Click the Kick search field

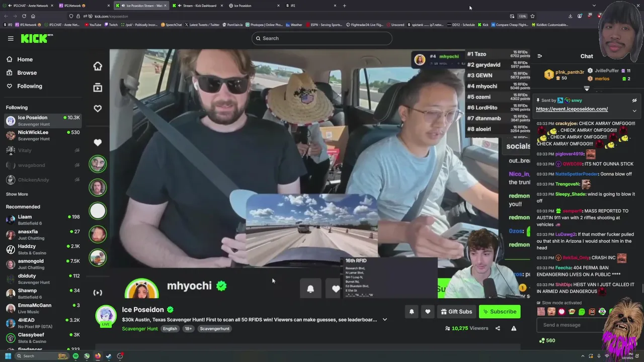[x=321, y=38]
